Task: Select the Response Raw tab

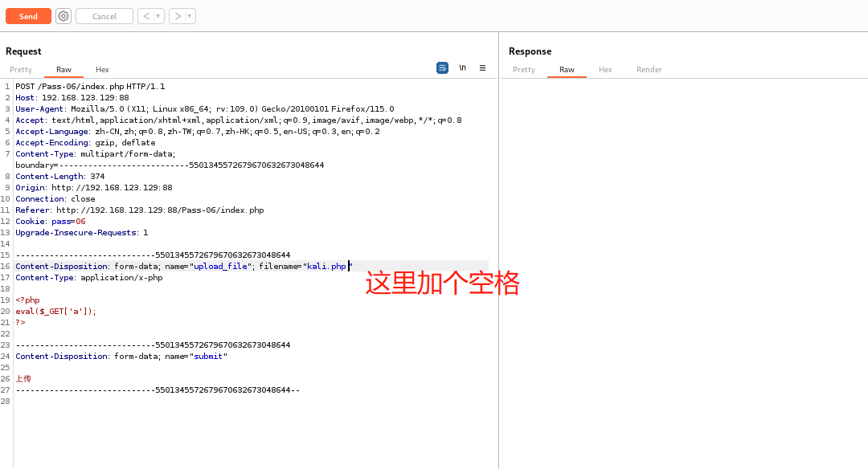Action: pos(567,70)
